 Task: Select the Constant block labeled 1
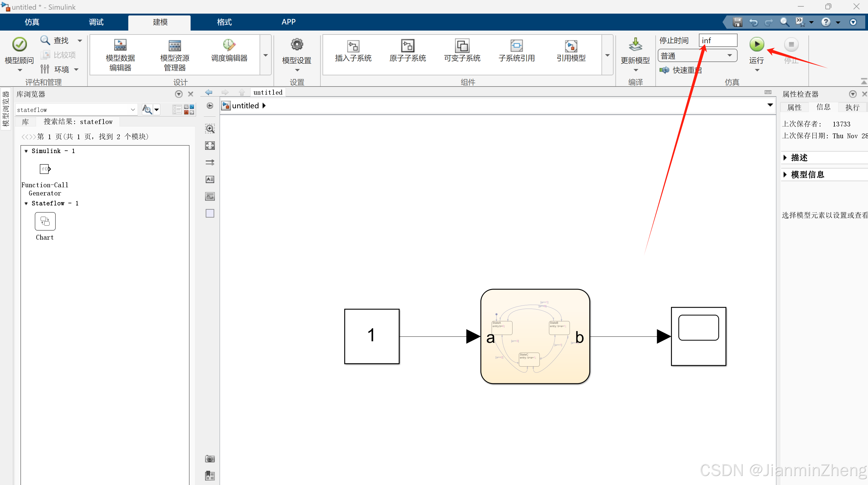372,336
